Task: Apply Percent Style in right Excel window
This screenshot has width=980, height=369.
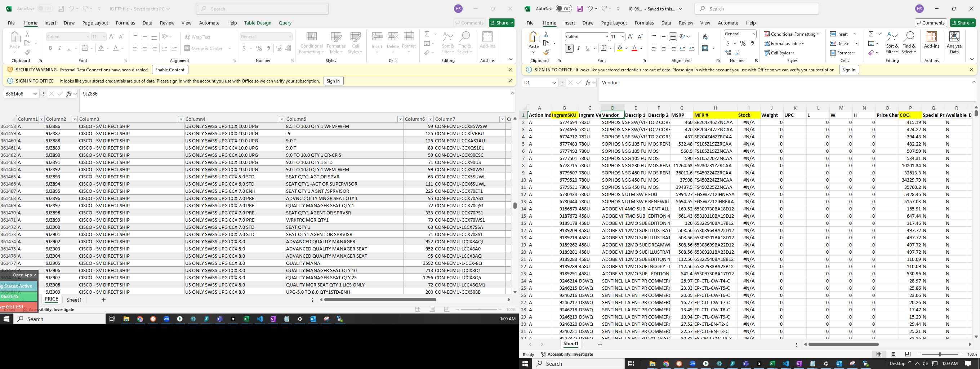Action: [743, 43]
